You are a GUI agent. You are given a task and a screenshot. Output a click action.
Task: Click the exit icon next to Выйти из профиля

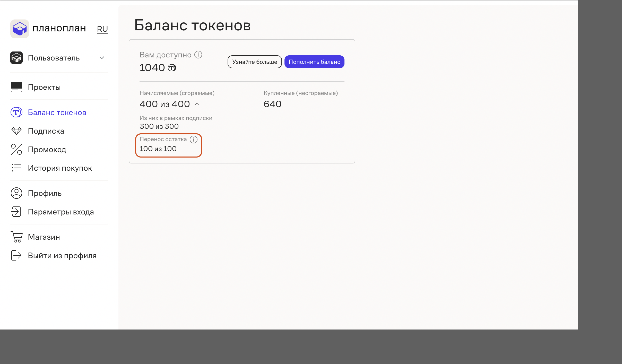pos(16,255)
